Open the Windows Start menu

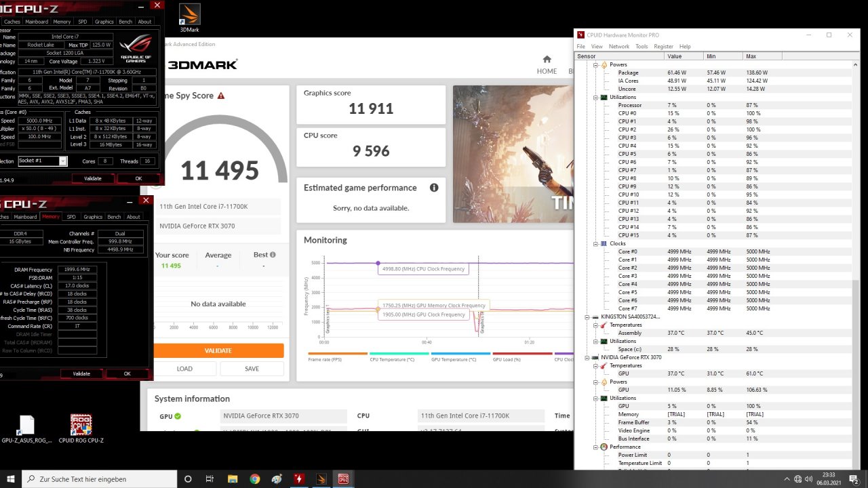click(11, 479)
